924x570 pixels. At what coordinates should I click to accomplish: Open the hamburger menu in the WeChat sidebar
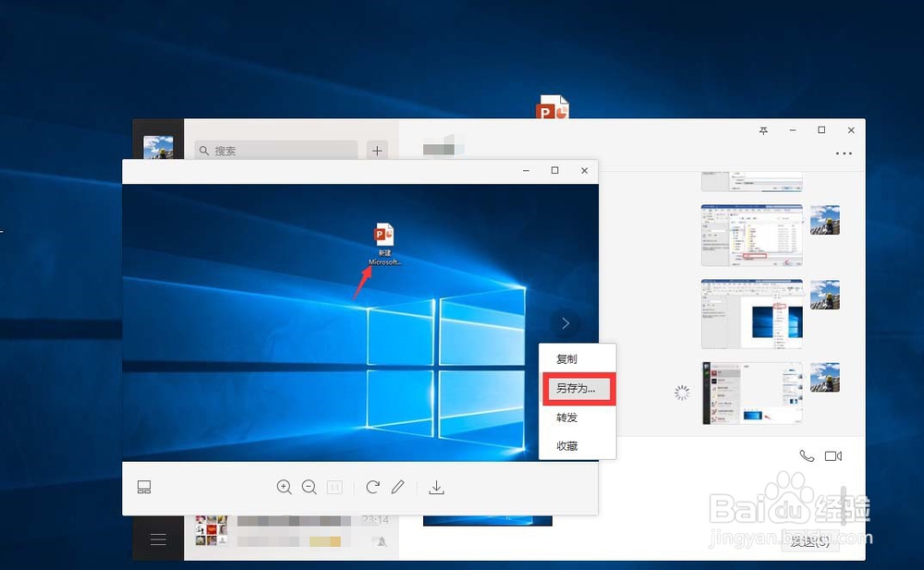(x=158, y=540)
